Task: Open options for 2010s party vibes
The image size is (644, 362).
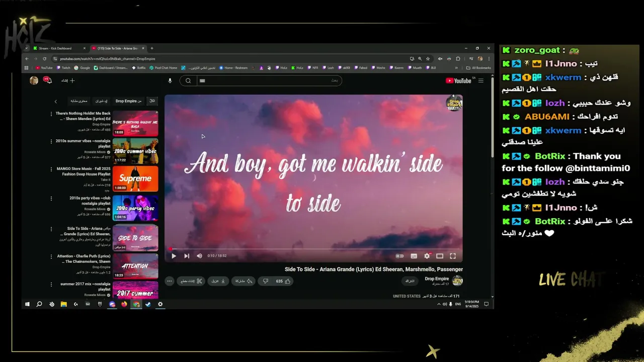Action: click(51, 198)
